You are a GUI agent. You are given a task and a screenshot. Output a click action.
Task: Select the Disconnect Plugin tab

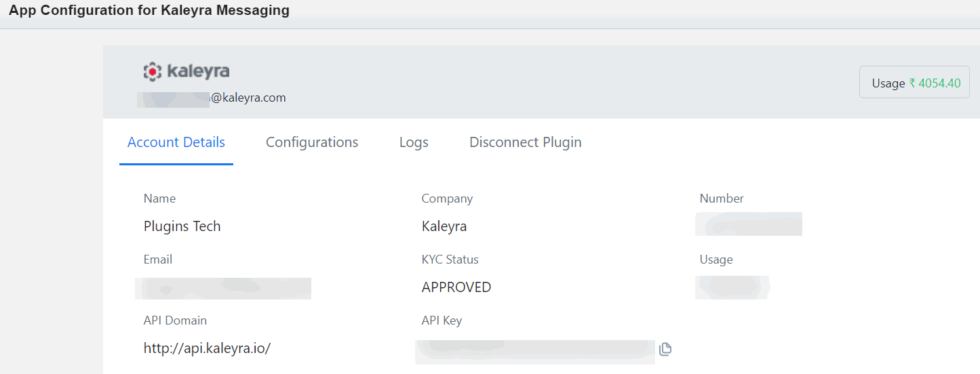[526, 142]
